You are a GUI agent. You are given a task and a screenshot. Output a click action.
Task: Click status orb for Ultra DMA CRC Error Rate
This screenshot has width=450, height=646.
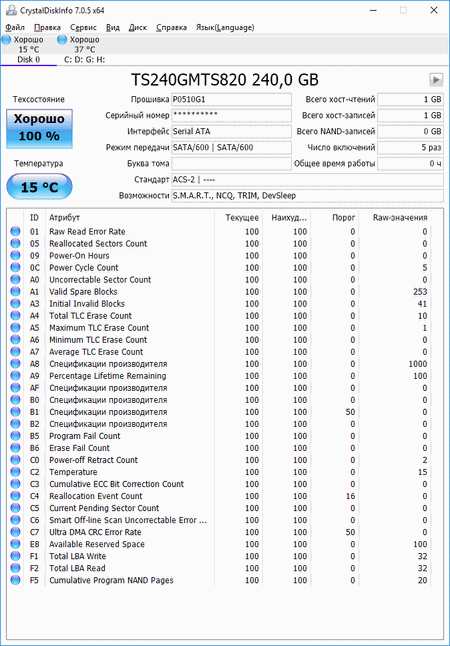point(15,532)
